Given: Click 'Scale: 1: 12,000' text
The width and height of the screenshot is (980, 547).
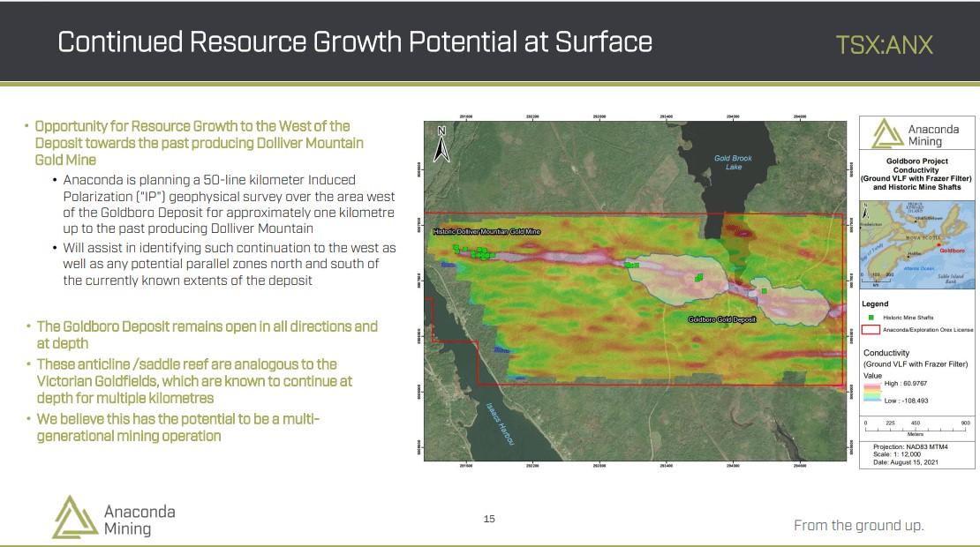Looking at the screenshot, I should point(897,454).
